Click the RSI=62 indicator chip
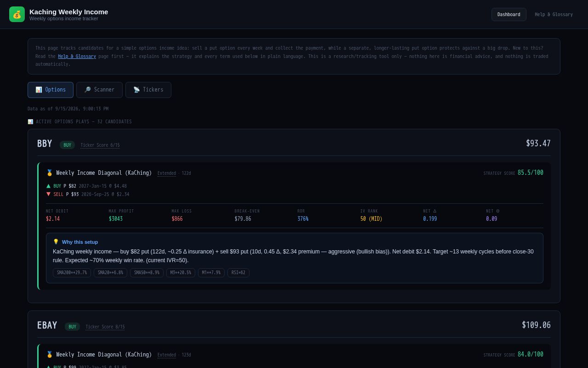This screenshot has height=368, width=588. tap(238, 273)
